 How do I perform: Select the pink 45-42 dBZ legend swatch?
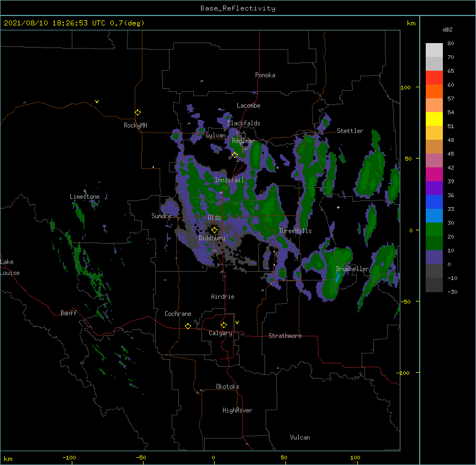(x=434, y=161)
